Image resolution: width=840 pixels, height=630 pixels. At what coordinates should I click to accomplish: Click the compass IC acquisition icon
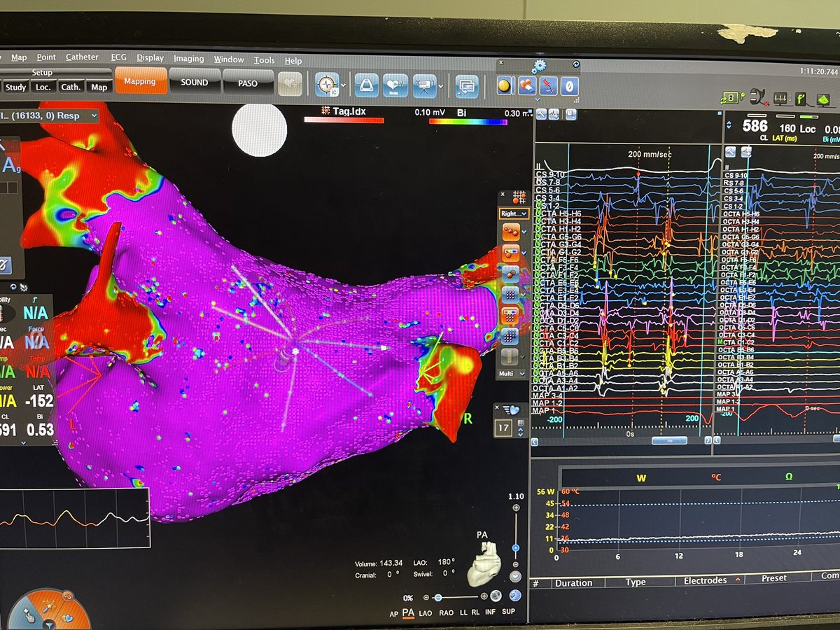tap(326, 85)
